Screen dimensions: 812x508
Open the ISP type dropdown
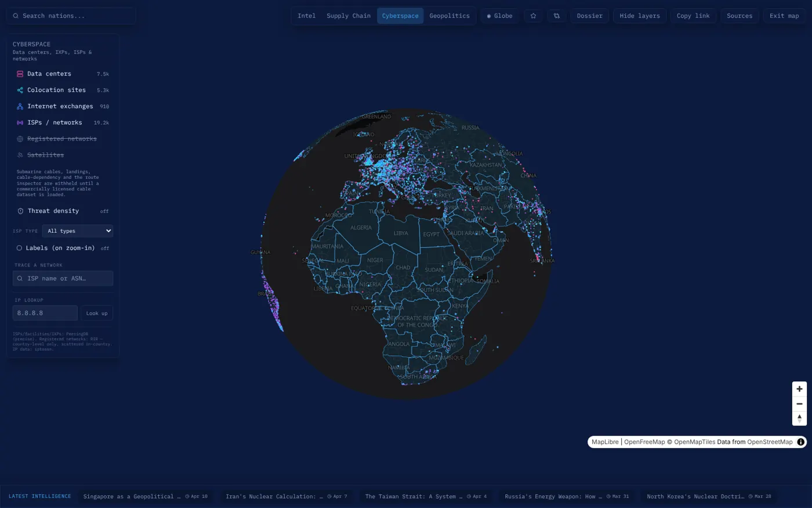[77, 231]
